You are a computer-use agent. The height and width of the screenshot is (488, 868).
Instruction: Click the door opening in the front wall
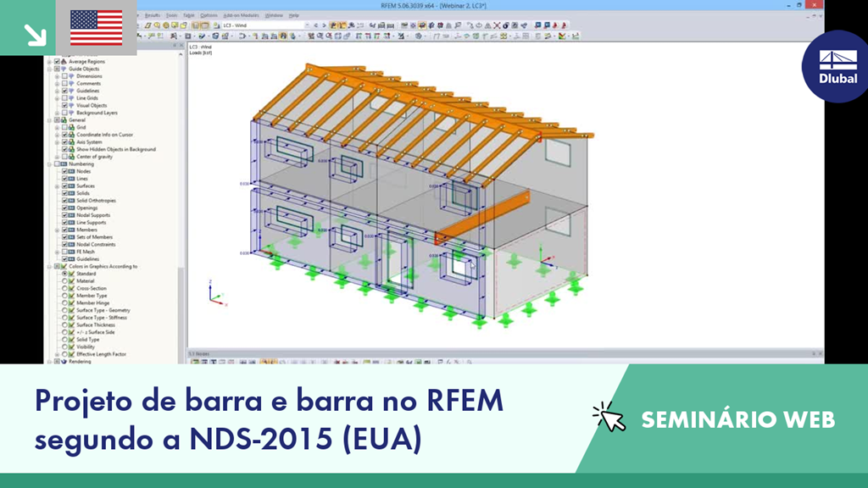click(399, 263)
